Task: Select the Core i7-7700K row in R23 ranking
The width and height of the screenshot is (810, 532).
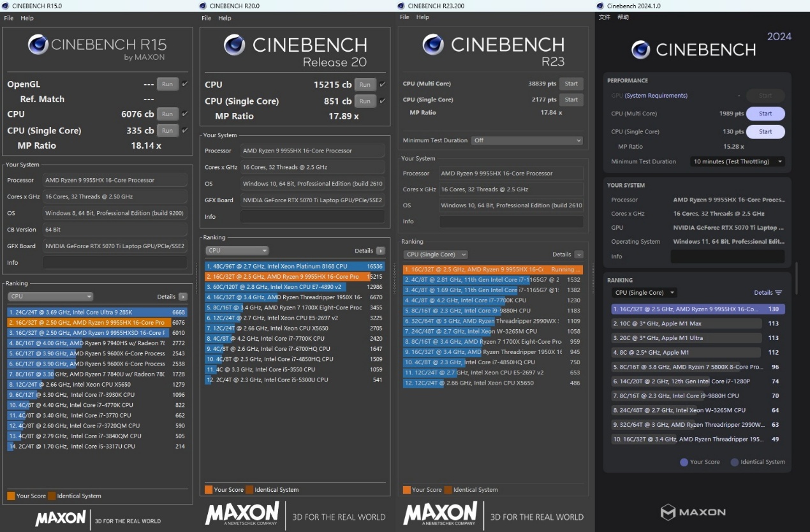Action: point(493,300)
